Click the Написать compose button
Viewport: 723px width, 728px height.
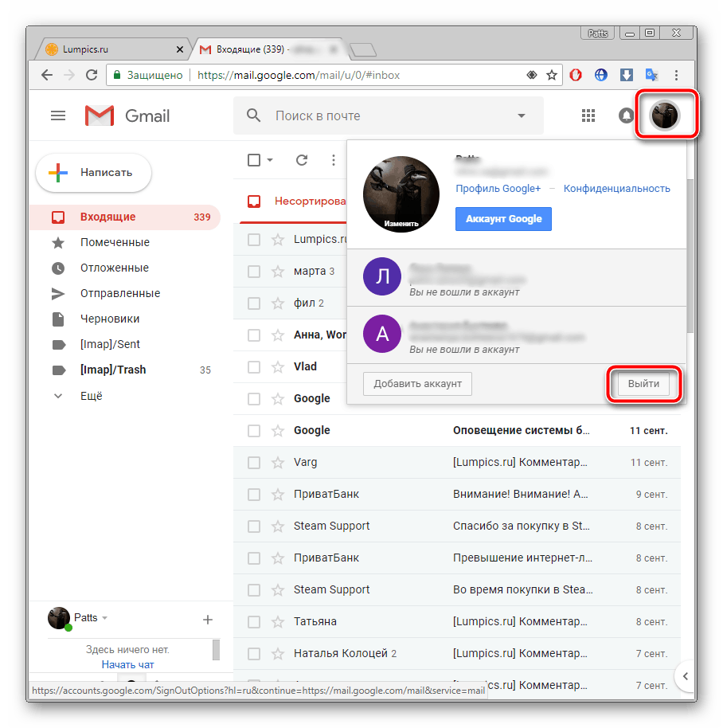click(93, 173)
